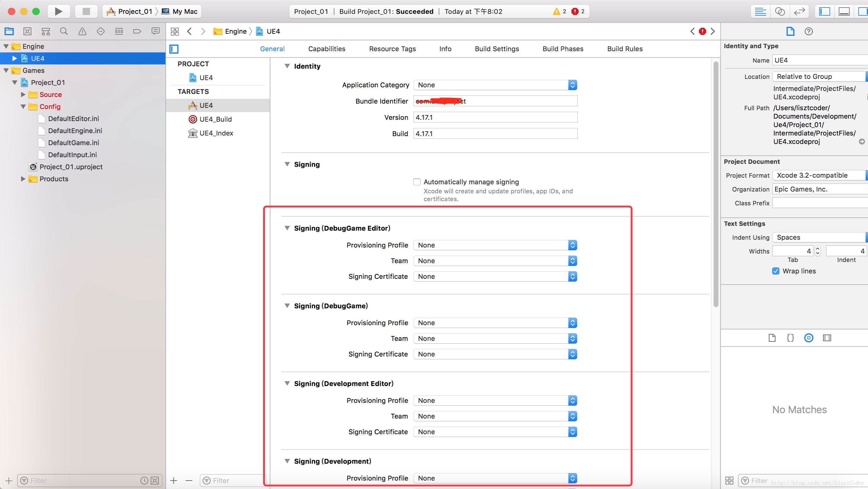868x489 pixels.
Task: Go back in editor history
Action: [x=189, y=31]
